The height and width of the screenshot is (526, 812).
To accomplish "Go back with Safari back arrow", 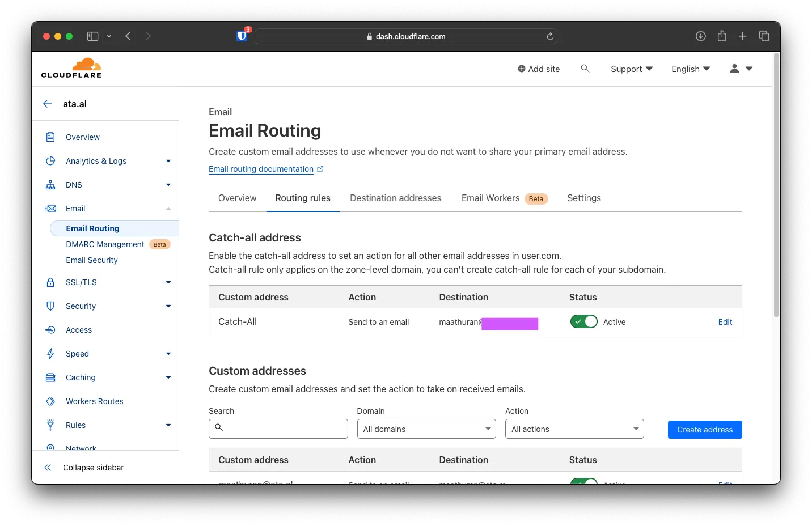I will coord(128,36).
